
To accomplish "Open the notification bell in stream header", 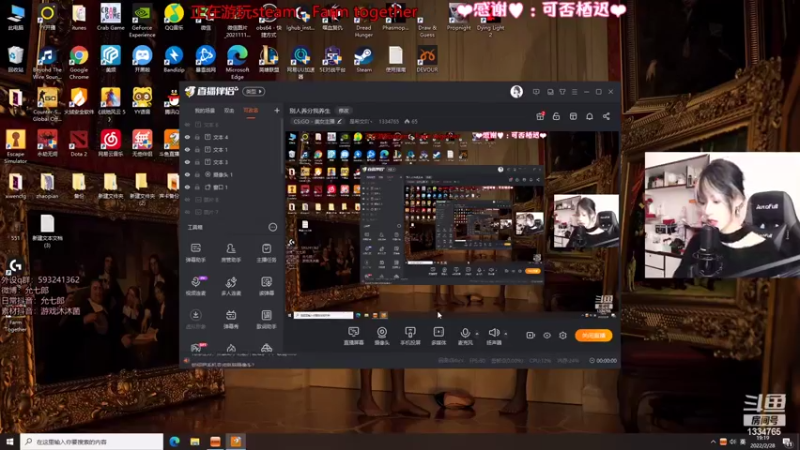I will click(589, 116).
